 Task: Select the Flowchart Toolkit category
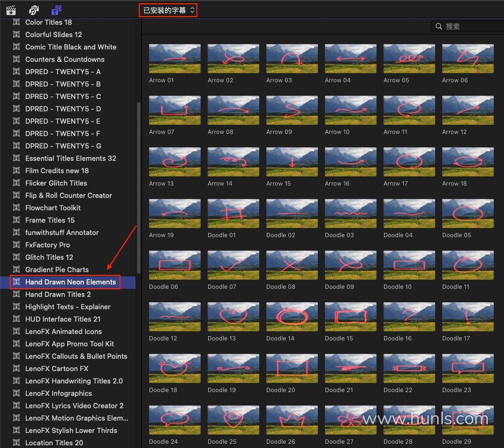tap(53, 208)
